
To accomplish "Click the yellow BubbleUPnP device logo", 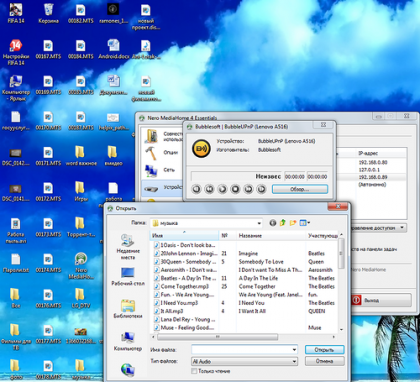I will [201, 149].
